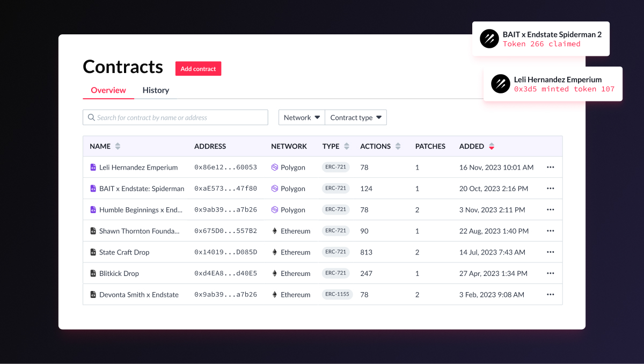Expand the TYPE column sort control
The image size is (644, 364).
coord(347,145)
